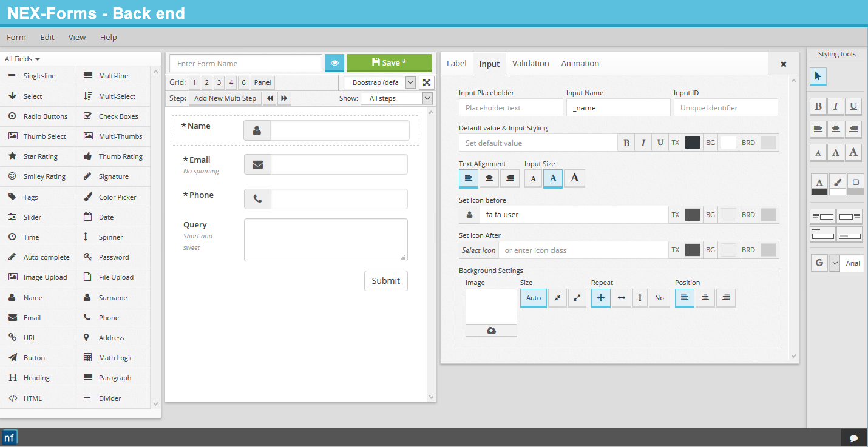Image resolution: width=868 pixels, height=447 pixels.
Task: Open default value BG color swatch
Action: coord(728,143)
